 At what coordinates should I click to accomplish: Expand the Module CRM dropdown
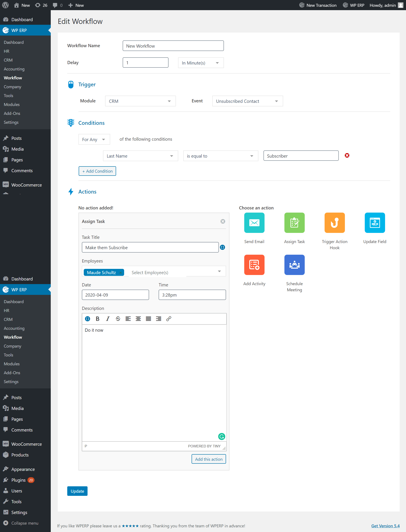tap(140, 101)
